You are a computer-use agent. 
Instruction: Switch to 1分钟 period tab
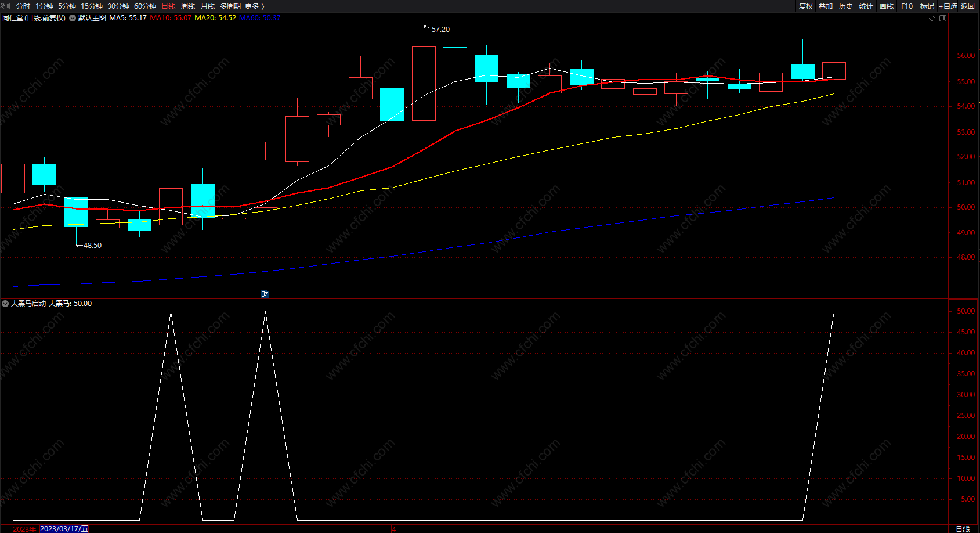(x=44, y=6)
